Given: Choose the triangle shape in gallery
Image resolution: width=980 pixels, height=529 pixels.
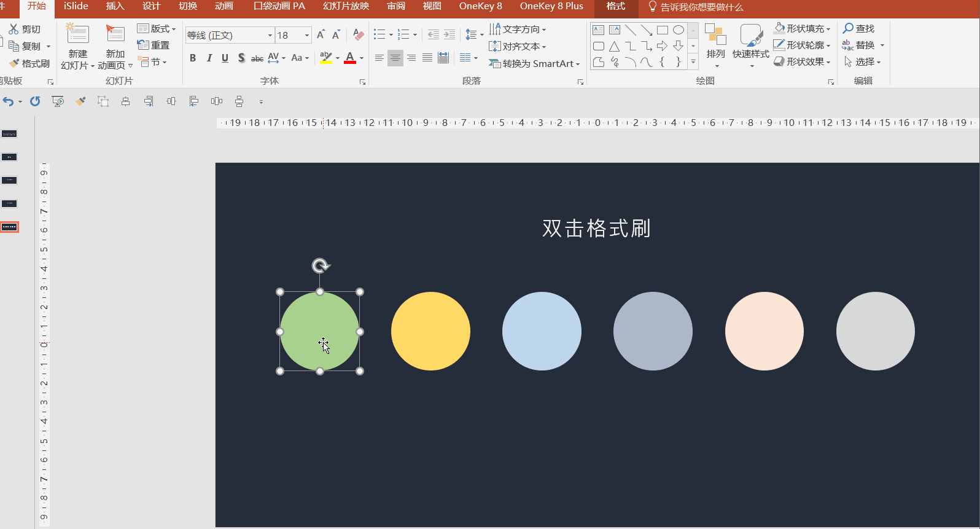Looking at the screenshot, I should click(x=614, y=46).
